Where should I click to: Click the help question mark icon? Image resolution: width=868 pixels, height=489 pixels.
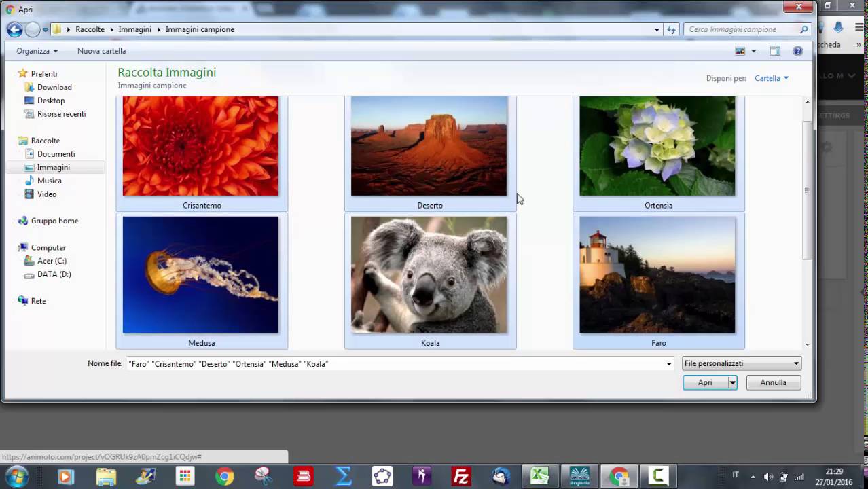coord(797,51)
